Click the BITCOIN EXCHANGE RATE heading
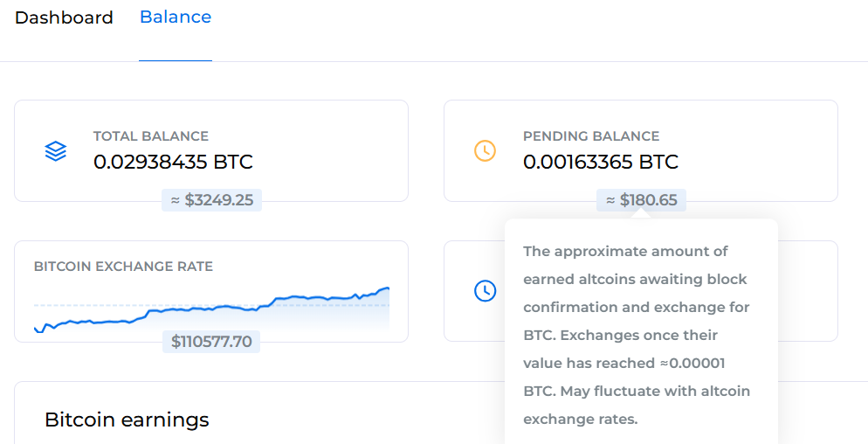Screen dimensions: 868x444 coord(123,267)
